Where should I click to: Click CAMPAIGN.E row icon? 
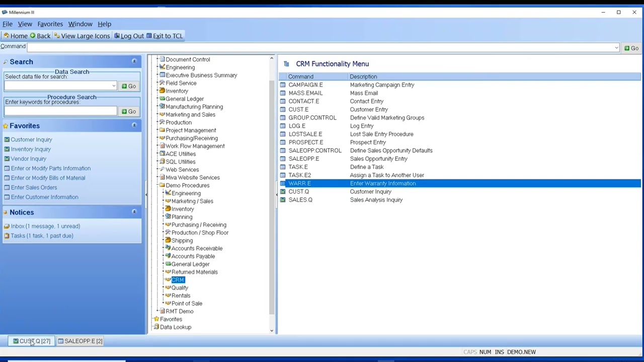click(x=283, y=84)
